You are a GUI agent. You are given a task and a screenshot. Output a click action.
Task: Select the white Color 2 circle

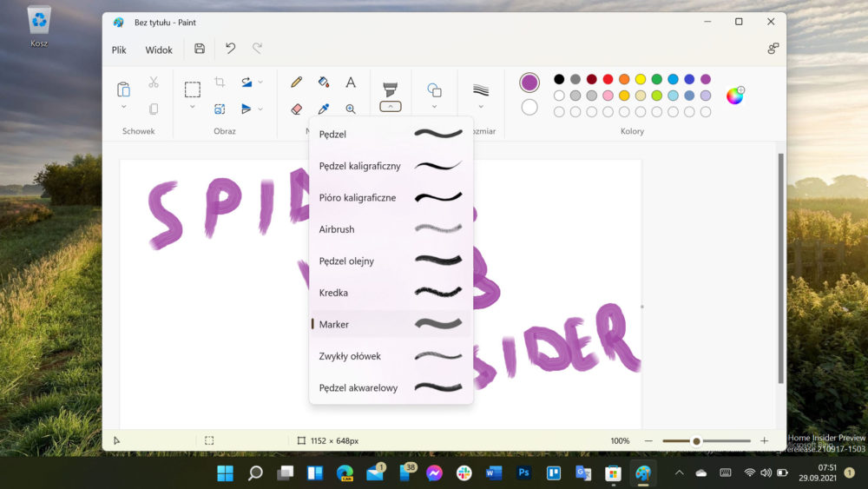coord(529,107)
